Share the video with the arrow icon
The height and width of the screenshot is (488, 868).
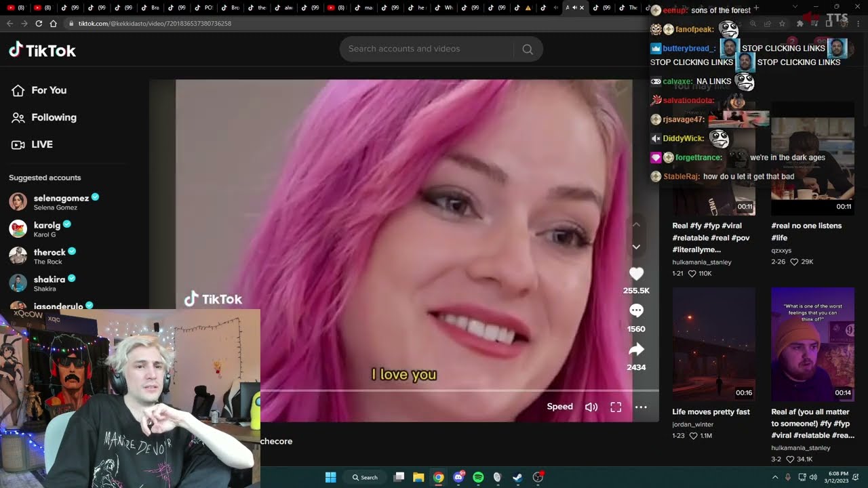coord(636,349)
